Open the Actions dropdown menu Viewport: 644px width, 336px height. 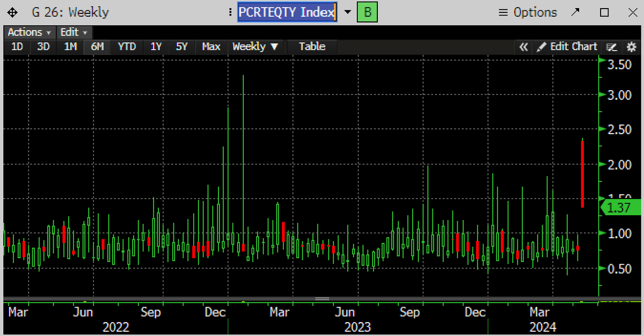click(30, 32)
